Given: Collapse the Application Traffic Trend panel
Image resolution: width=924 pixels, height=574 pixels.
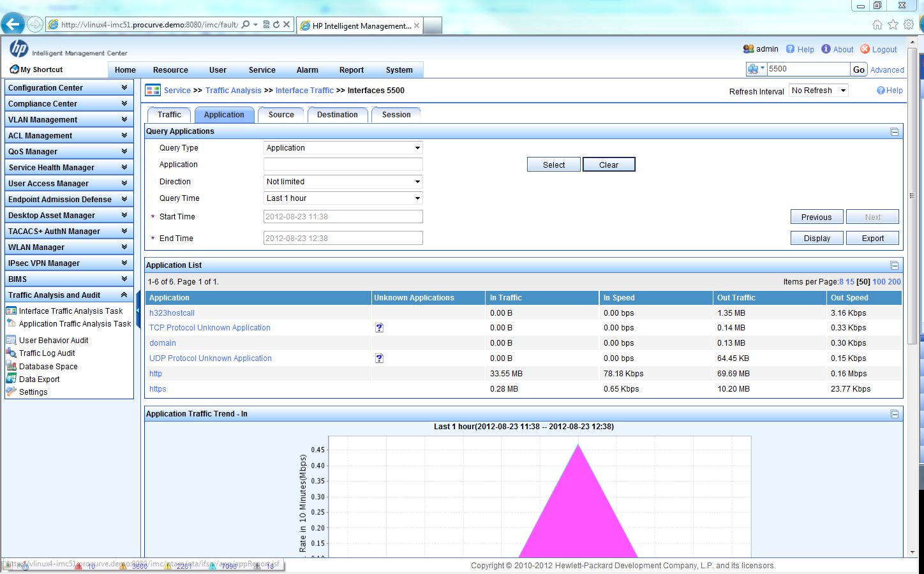Looking at the screenshot, I should [x=895, y=415].
